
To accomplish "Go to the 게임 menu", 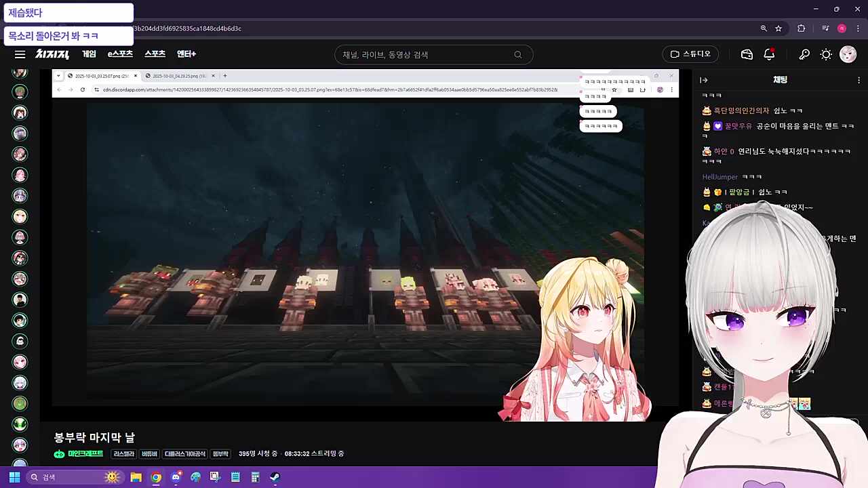I will [89, 54].
